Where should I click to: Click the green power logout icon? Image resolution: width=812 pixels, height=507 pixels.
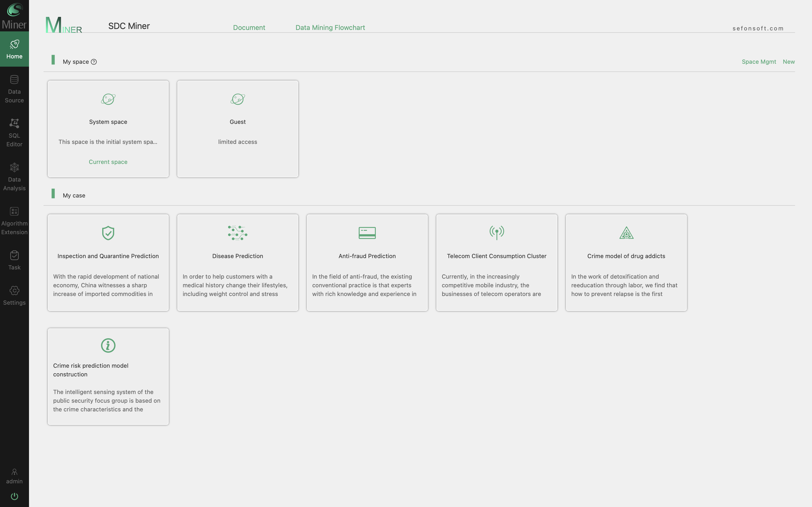point(14,496)
